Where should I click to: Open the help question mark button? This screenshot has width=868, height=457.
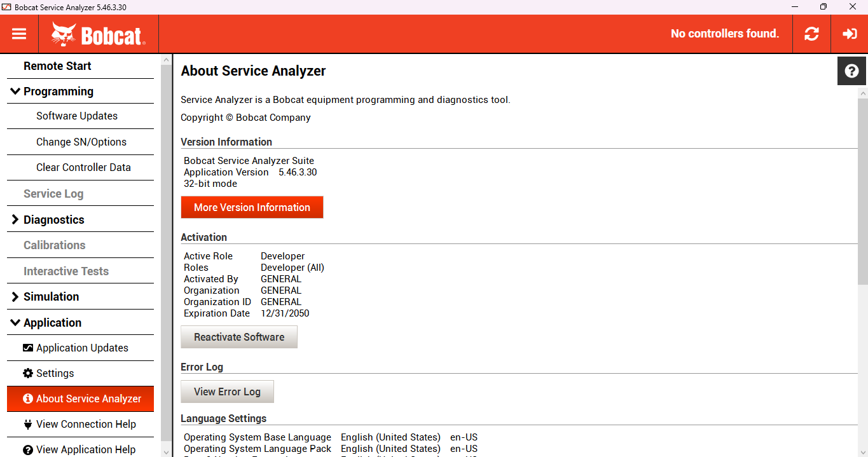852,71
